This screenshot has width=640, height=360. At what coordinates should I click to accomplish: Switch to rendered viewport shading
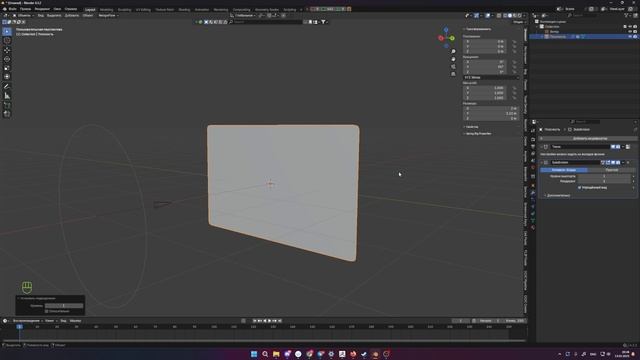click(x=520, y=16)
